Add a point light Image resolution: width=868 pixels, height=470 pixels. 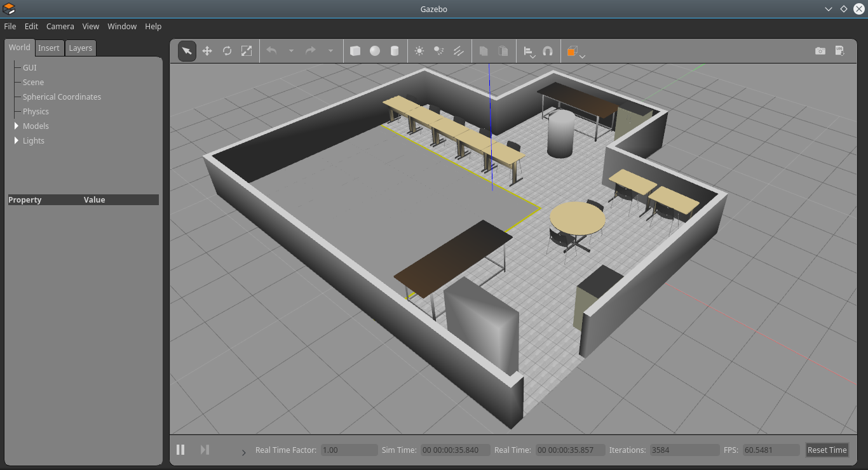pos(419,51)
